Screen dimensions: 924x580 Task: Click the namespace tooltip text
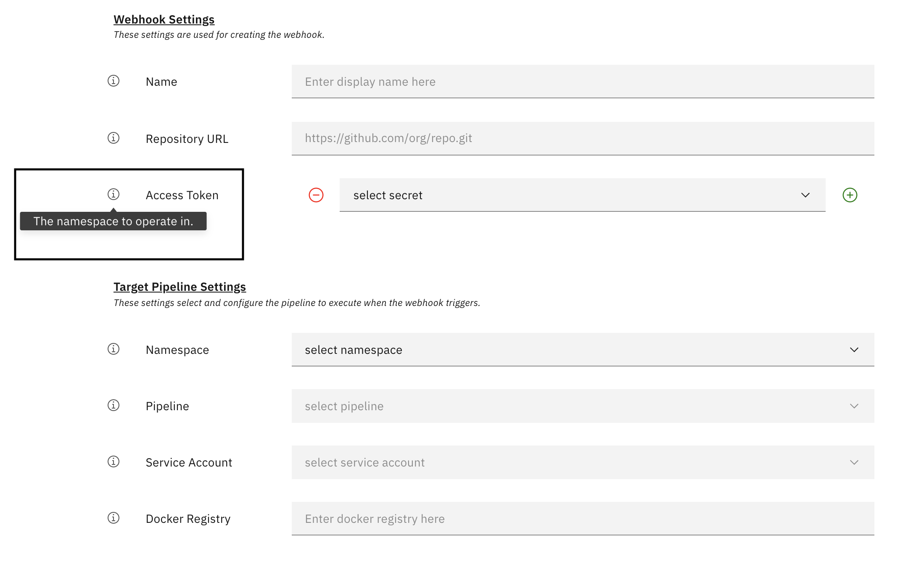coord(113,221)
